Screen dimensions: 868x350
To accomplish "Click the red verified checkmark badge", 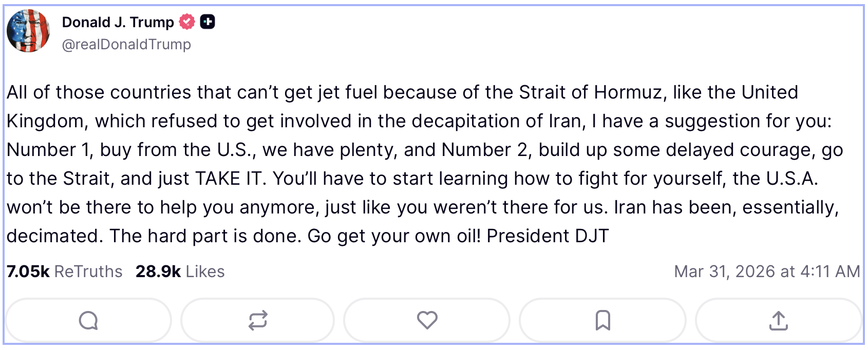I will pos(187,22).
